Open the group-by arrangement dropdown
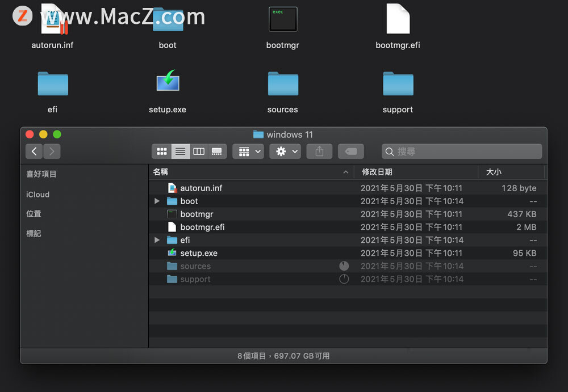The height and width of the screenshot is (392, 568). [249, 151]
